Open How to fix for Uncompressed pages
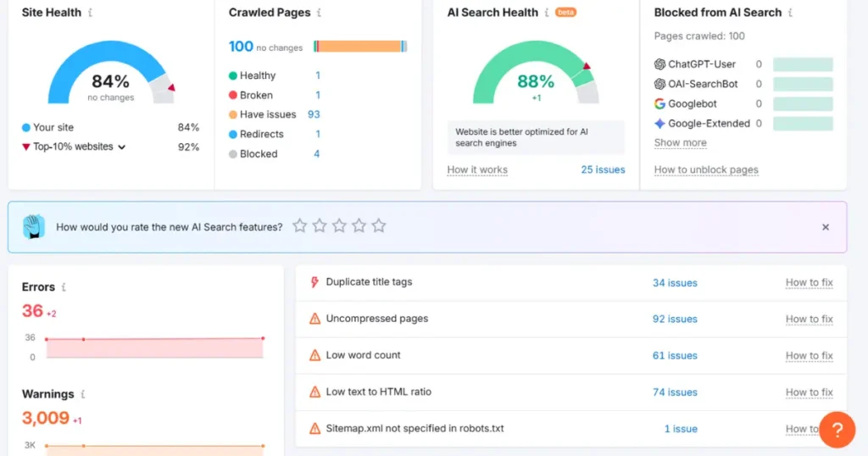This screenshot has height=456, width=868. pyautogui.click(x=809, y=319)
